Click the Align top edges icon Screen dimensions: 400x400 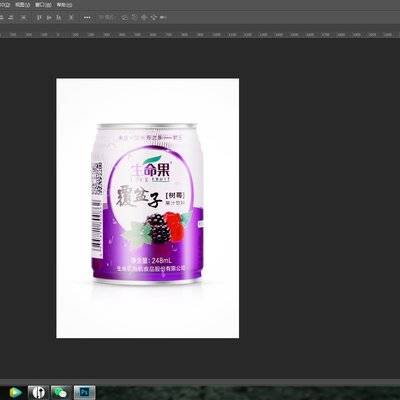39,18
